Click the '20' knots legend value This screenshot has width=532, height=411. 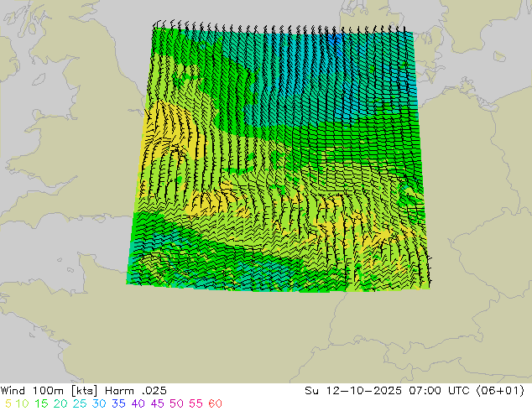[60, 403]
